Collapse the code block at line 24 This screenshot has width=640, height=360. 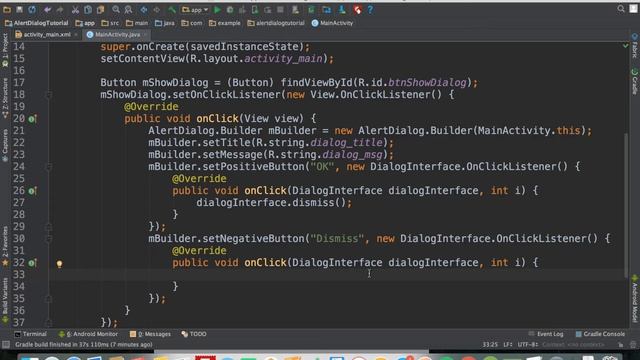click(49, 167)
